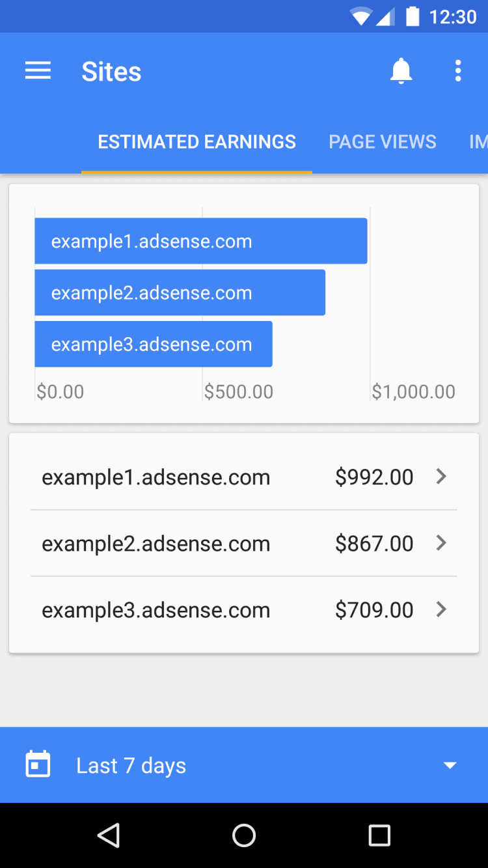The height and width of the screenshot is (868, 488).
Task: Tap the Wi-Fi status icon
Action: tap(360, 16)
